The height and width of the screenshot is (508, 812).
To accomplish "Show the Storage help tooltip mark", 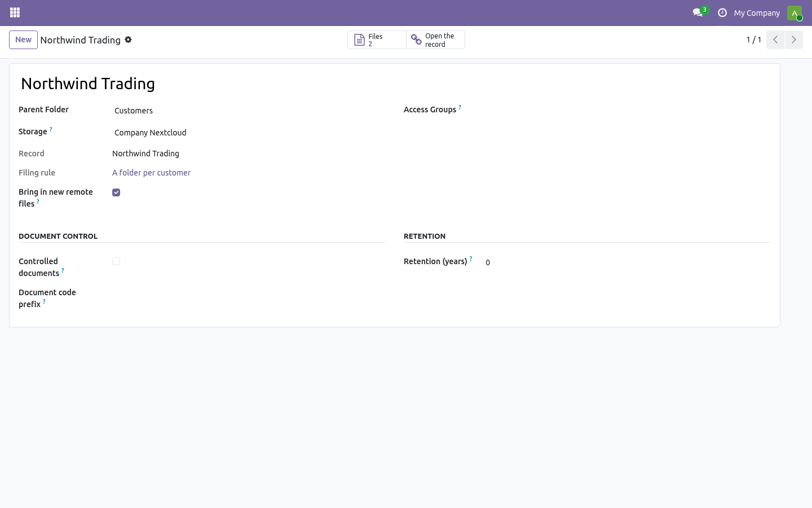I will pos(51,129).
